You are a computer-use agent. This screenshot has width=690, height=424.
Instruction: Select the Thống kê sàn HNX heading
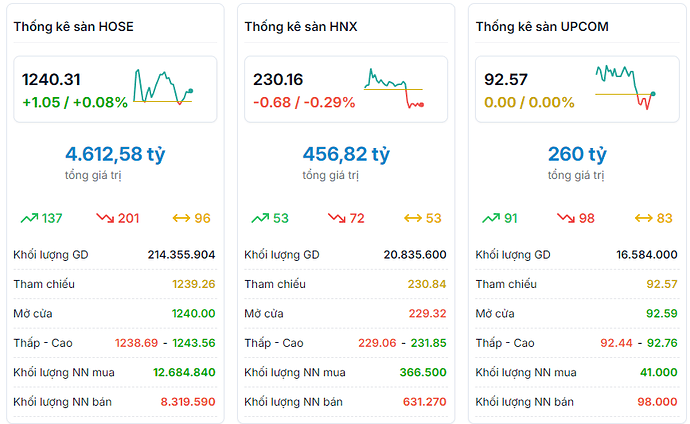coord(301,27)
